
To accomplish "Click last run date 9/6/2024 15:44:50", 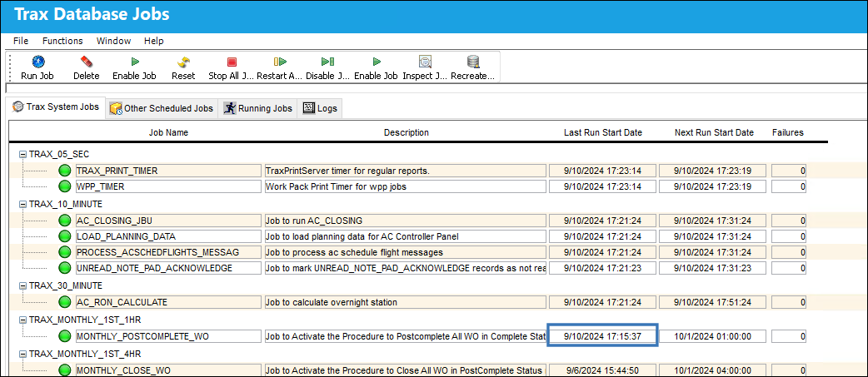I will coord(602,370).
